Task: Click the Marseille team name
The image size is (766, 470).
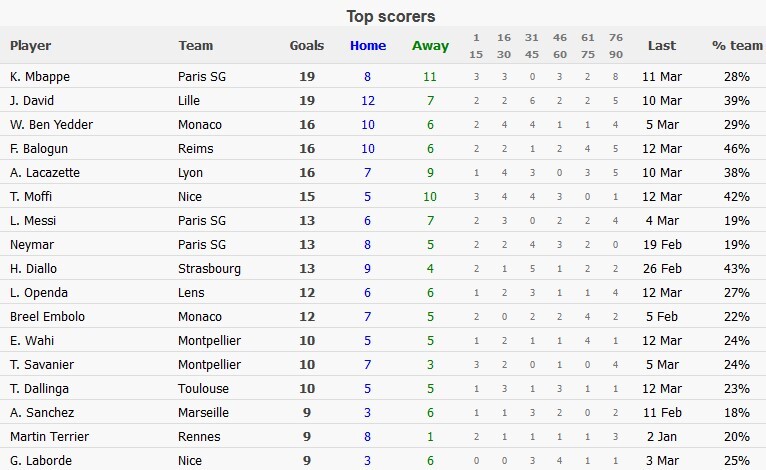Action: (x=203, y=413)
